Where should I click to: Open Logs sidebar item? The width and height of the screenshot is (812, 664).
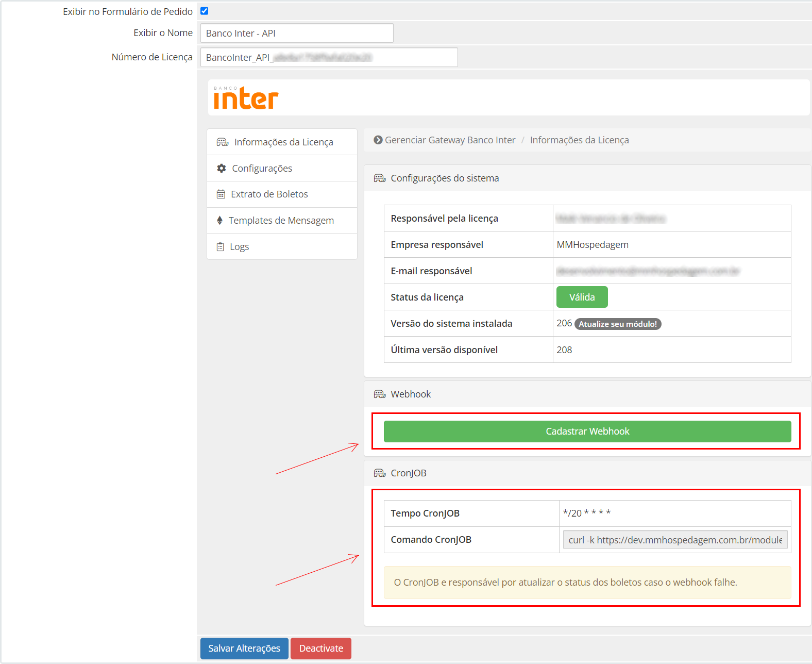(x=282, y=246)
